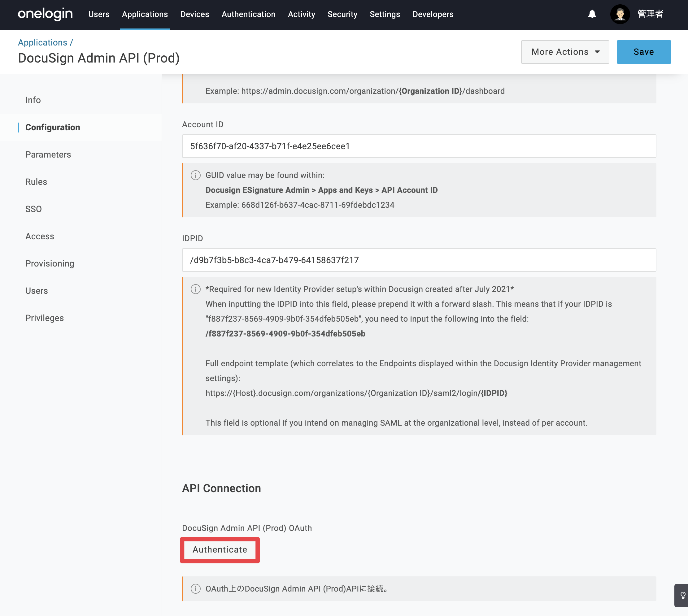
Task: Click the OAuth上のDocuSign Admin API note text
Action: [297, 588]
